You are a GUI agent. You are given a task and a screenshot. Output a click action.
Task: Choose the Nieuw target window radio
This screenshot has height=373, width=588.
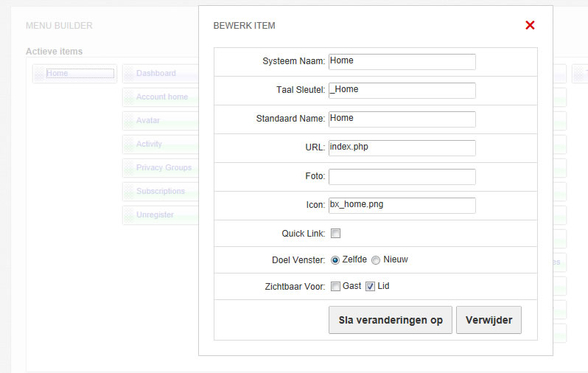click(x=376, y=260)
